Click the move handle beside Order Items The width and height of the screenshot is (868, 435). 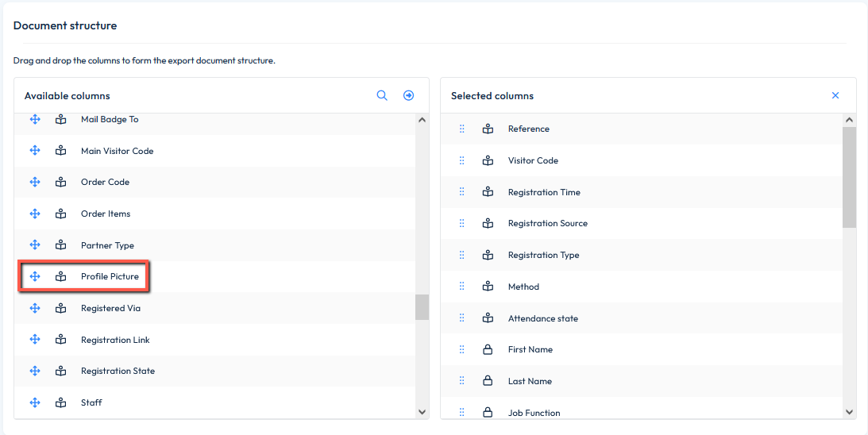(x=35, y=213)
